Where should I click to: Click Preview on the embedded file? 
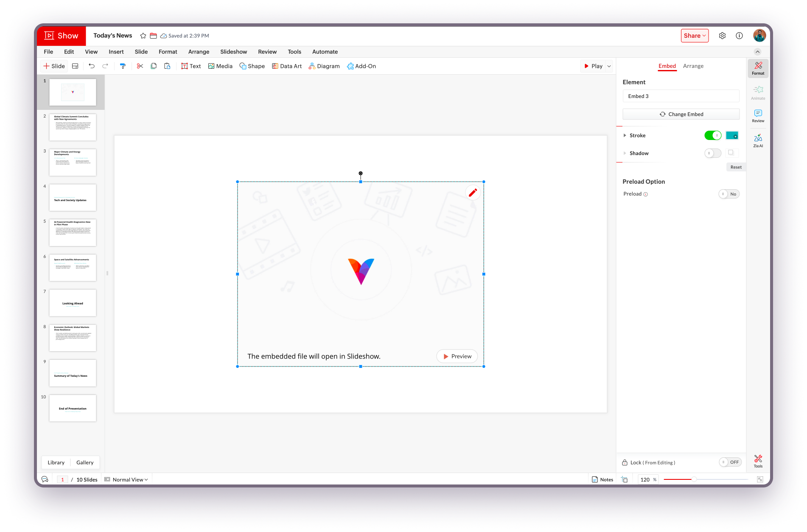click(x=457, y=356)
